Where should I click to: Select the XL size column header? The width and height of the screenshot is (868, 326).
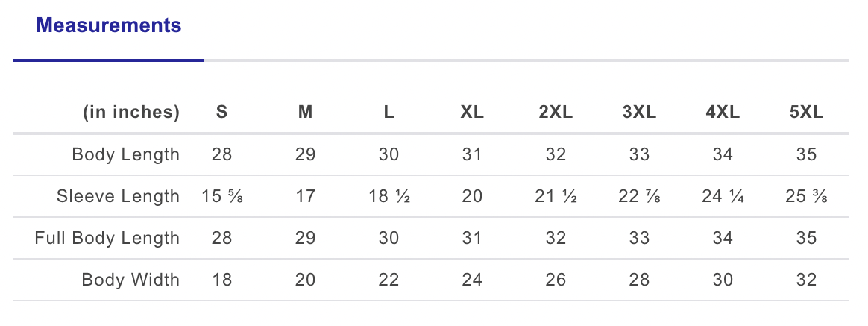pos(472,113)
